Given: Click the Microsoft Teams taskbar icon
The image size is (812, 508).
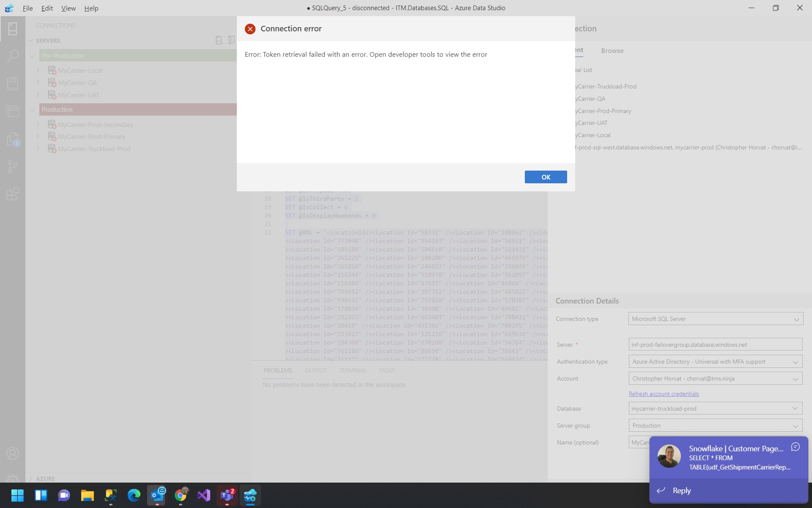Looking at the screenshot, I should (227, 495).
